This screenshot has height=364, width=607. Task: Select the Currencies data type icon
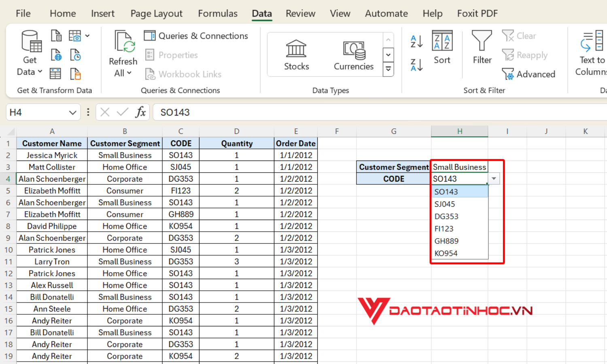(354, 49)
